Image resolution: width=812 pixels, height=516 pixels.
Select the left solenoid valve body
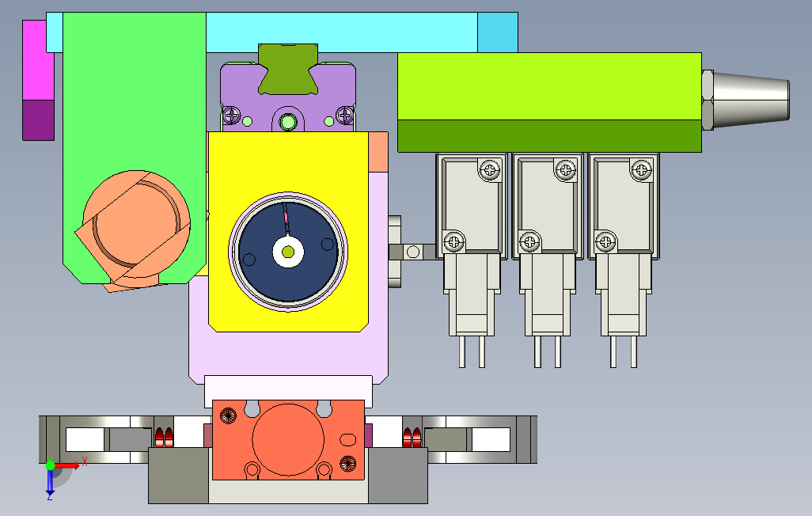[471, 207]
